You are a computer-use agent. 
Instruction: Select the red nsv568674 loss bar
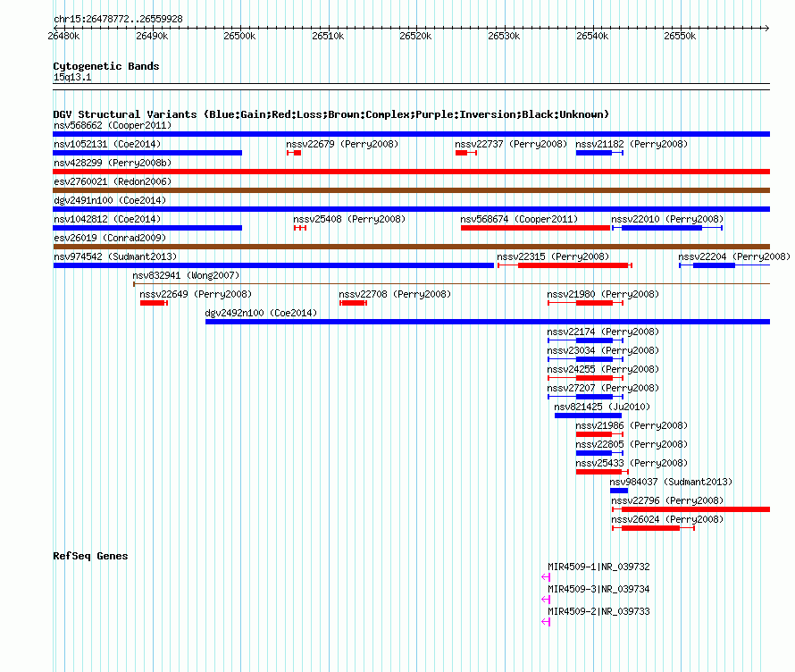point(535,228)
